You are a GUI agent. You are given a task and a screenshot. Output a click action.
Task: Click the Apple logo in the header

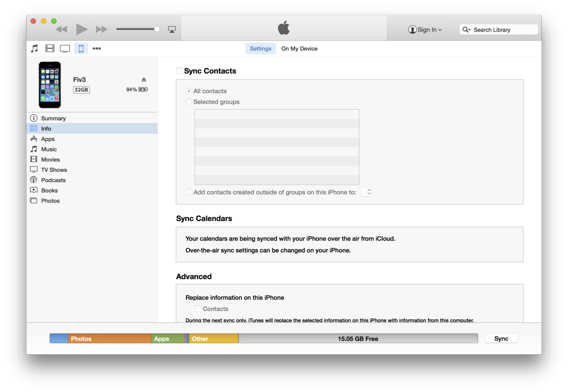point(283,28)
